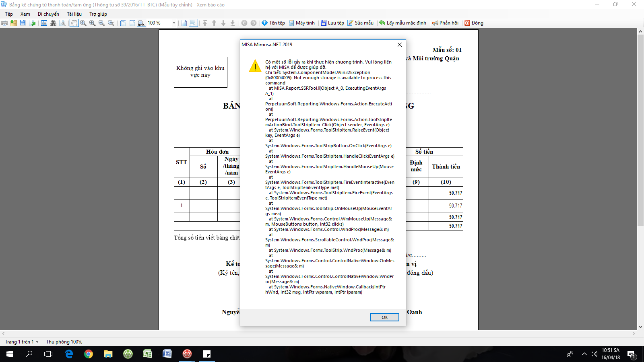Go to the last page arrow
This screenshot has height=362, width=644.
pos(233,23)
